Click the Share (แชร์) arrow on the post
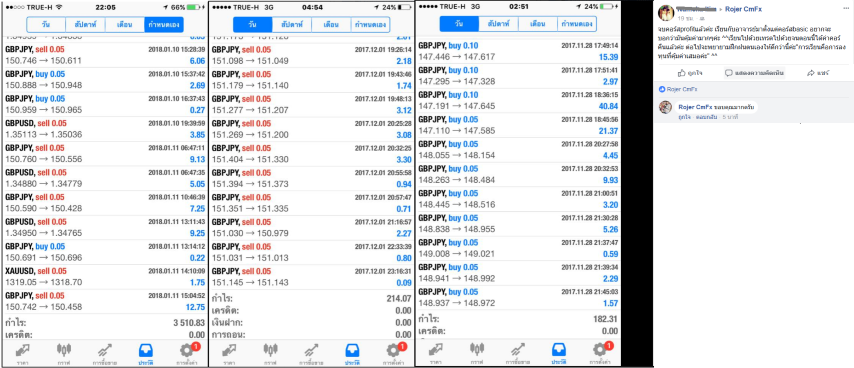This screenshot has height=368, width=854. [810, 73]
